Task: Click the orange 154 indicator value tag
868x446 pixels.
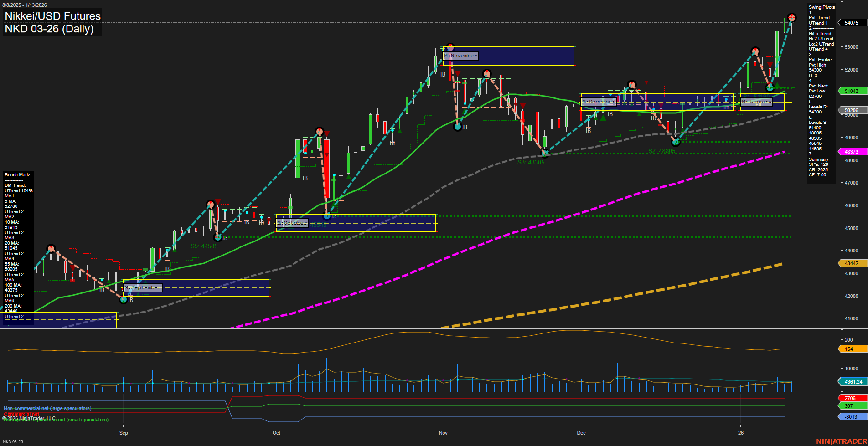Action: (852, 349)
